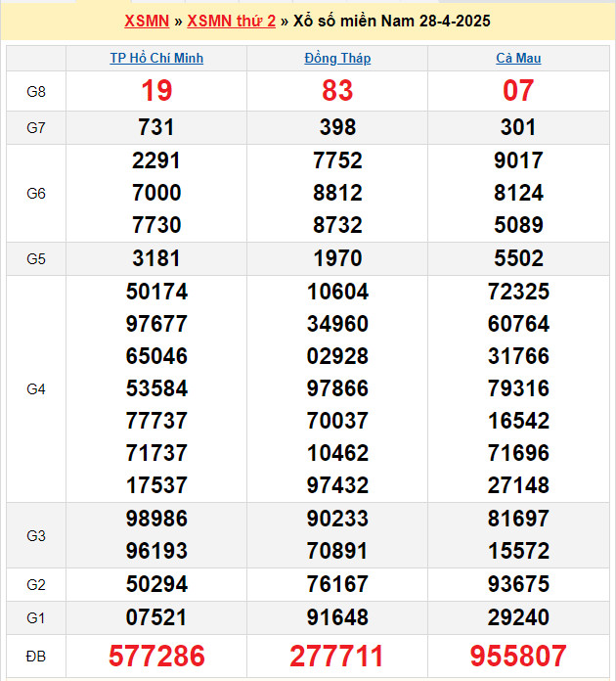This screenshot has height=681, width=616.
Task: Select G4 number 77737
Action: pyautogui.click(x=156, y=421)
